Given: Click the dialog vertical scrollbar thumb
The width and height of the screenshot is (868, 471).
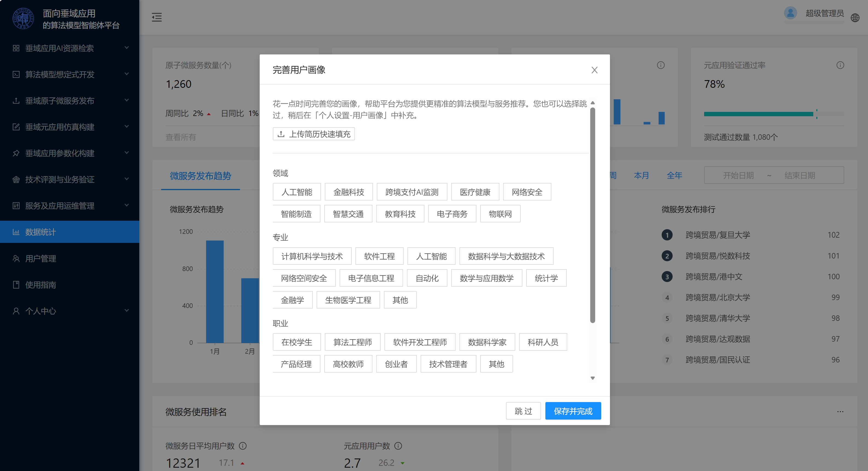Looking at the screenshot, I should coord(592,215).
